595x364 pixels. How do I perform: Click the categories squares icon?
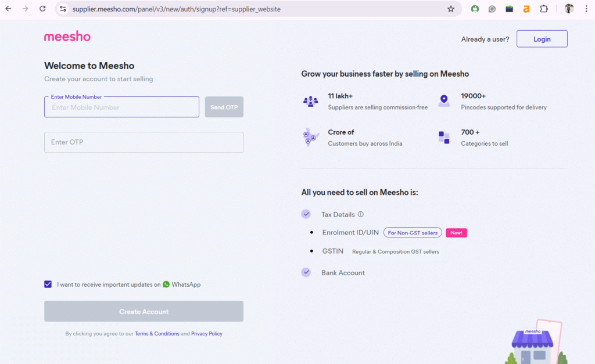[x=444, y=138]
